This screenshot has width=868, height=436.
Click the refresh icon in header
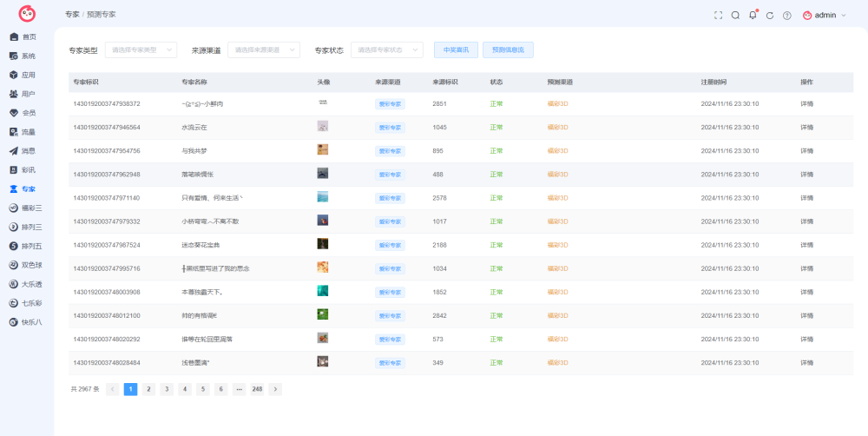(x=769, y=16)
